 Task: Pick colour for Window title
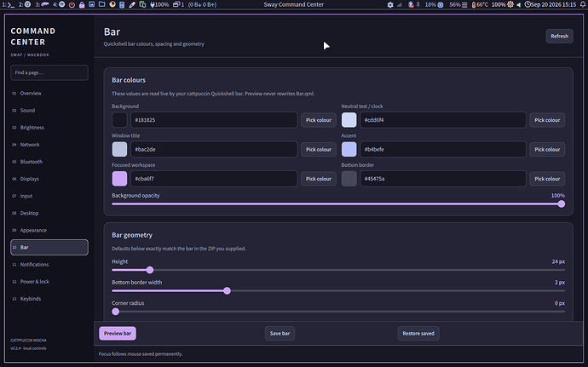tap(319, 150)
